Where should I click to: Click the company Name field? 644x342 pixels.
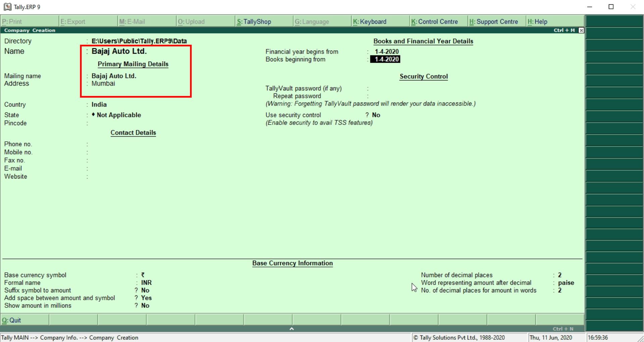119,51
